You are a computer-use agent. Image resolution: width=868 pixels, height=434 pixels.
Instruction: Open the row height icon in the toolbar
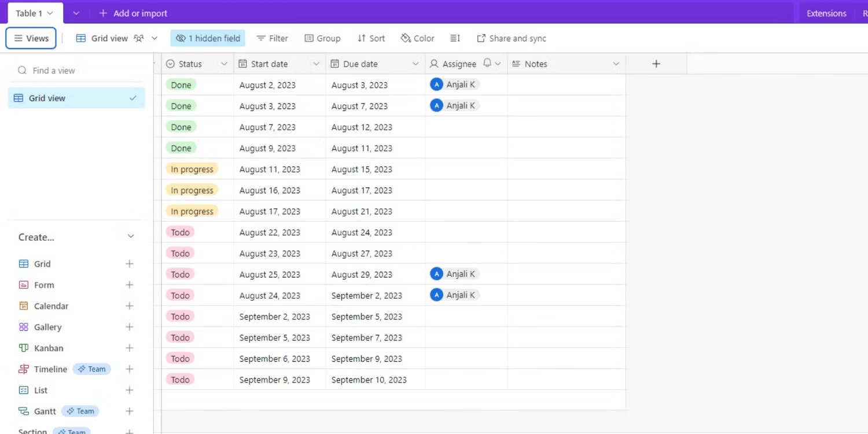click(455, 38)
